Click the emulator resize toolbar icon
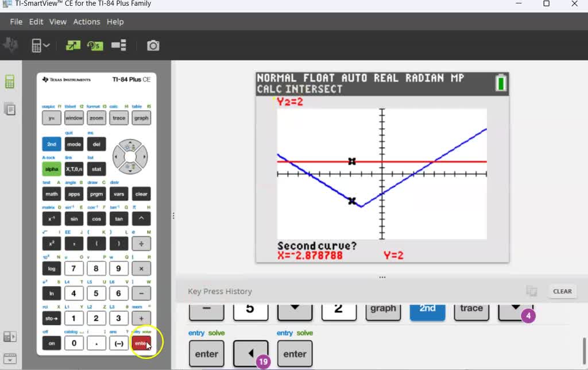The height and width of the screenshot is (370, 588). (72, 45)
